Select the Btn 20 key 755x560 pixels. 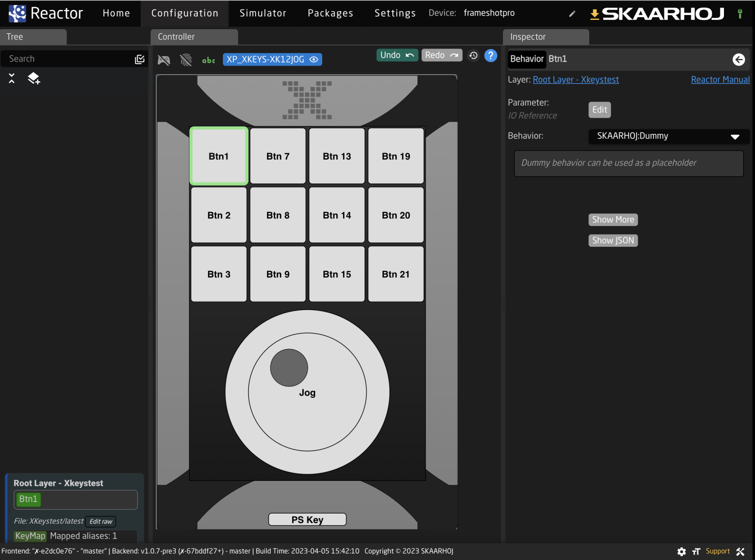(396, 215)
